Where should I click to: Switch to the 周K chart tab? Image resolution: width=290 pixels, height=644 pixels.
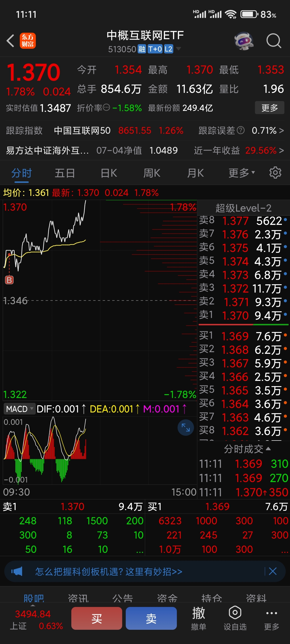pyautogui.click(x=152, y=173)
